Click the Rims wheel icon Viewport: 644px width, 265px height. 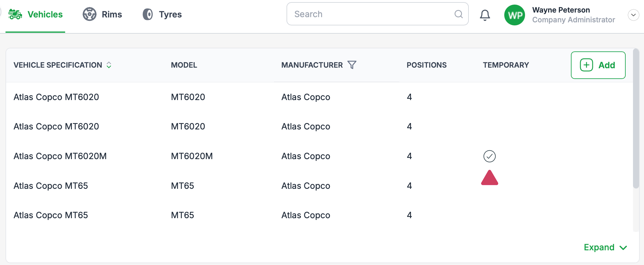pos(89,14)
